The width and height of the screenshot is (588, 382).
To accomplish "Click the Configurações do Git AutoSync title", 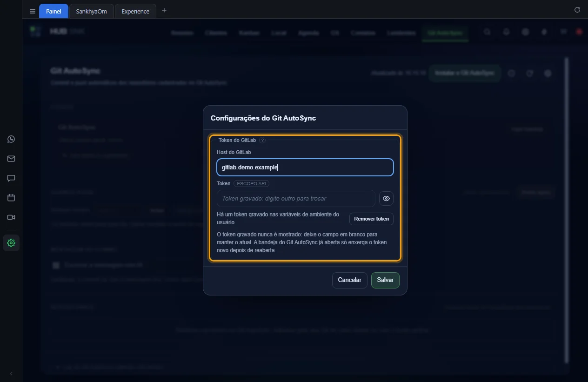I will point(263,118).
